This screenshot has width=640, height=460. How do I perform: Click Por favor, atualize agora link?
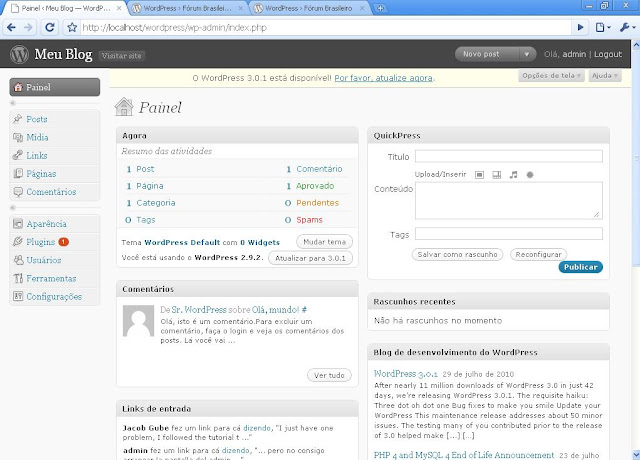(x=384, y=78)
